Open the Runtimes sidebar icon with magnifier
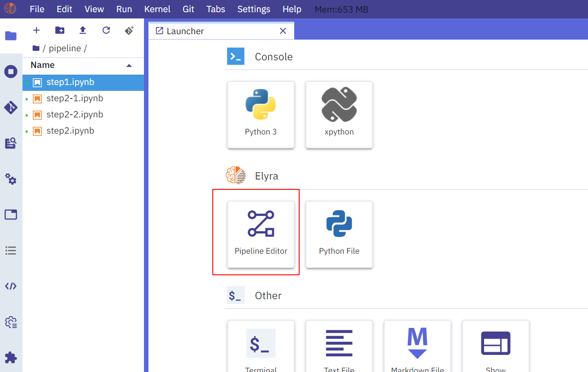Screen dimensions: 588x372 (x=11, y=143)
